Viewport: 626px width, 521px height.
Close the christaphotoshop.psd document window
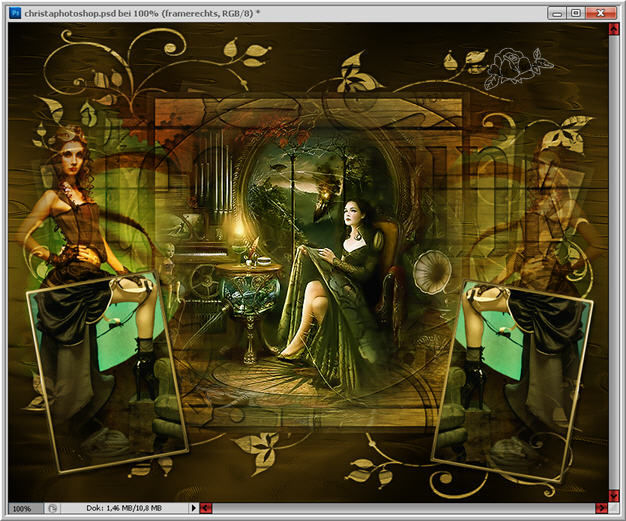[600, 13]
